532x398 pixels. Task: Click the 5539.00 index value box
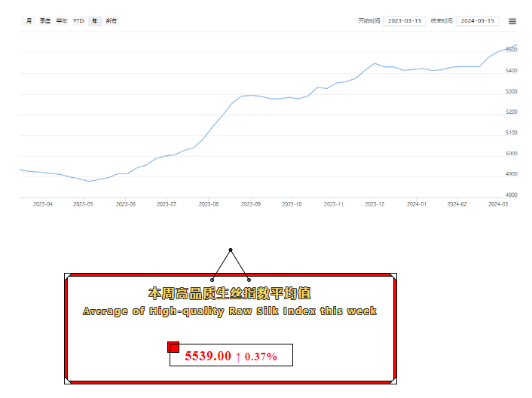[x=231, y=356]
